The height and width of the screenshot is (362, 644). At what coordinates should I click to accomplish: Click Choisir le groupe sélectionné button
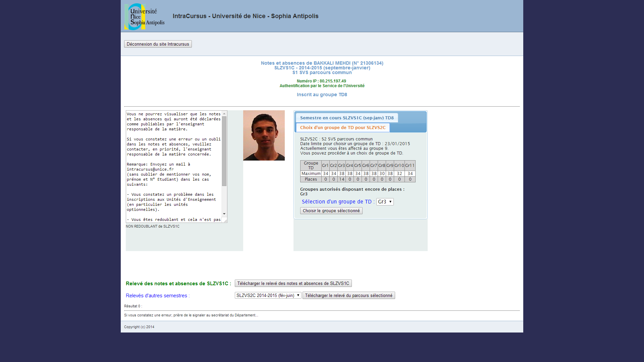tap(331, 210)
